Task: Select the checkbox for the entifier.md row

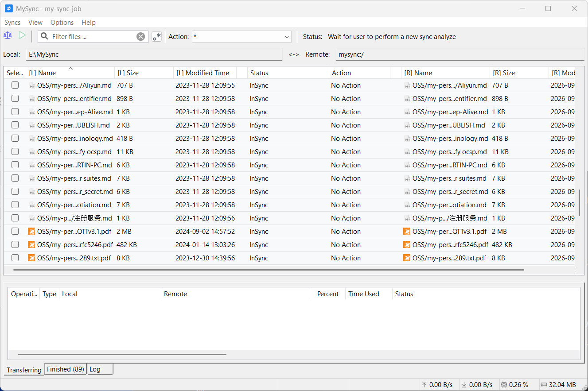Action: [x=15, y=98]
